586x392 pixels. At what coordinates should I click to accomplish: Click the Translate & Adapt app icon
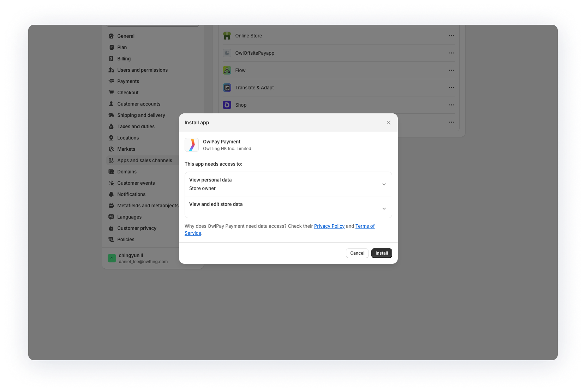227,88
